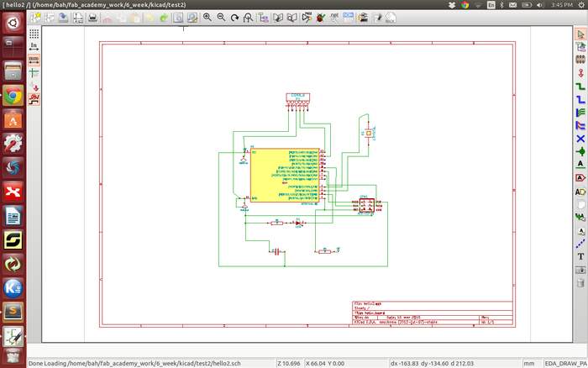Select the no-connect flag tool
The image size is (588, 368).
click(580, 139)
